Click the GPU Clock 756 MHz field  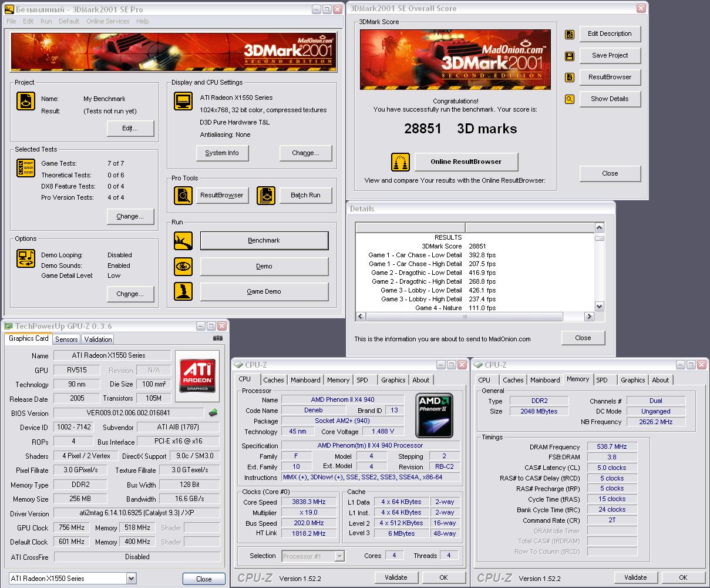pos(70,527)
